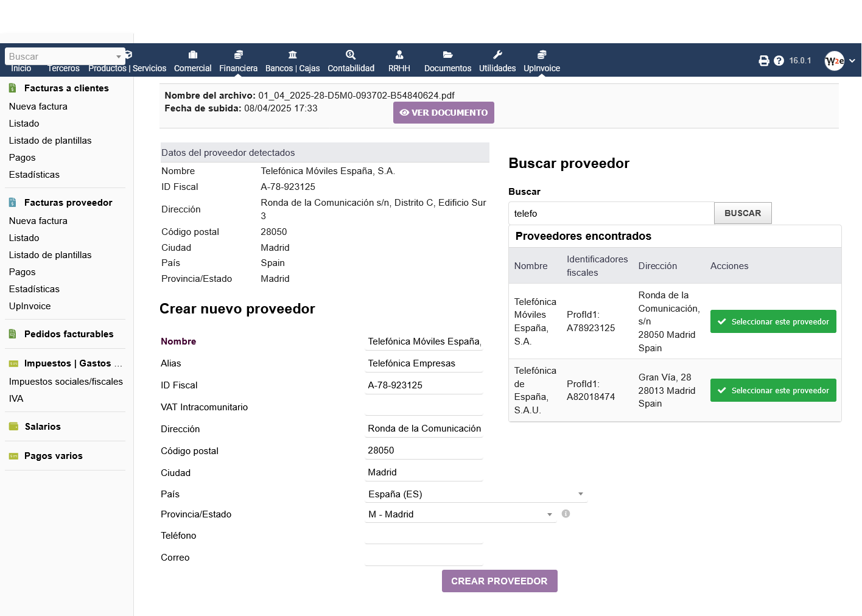
Task: Click the CREAR PROVEEDOR button
Action: [x=500, y=581]
